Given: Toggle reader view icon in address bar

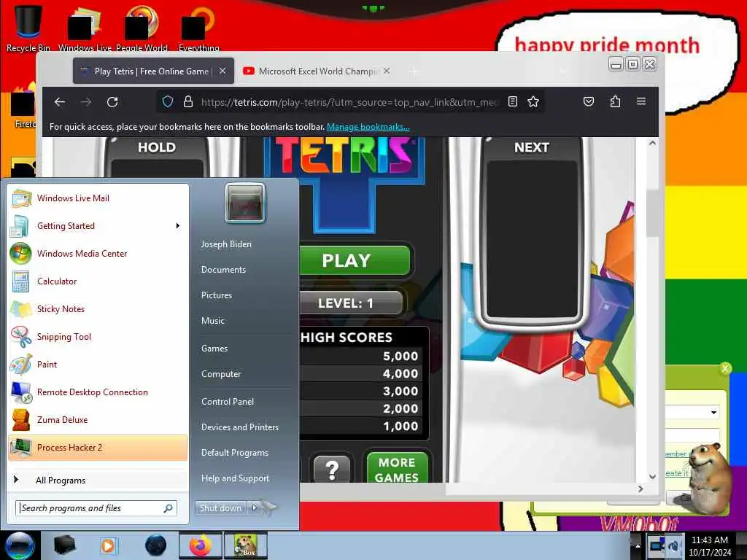Looking at the screenshot, I should click(x=513, y=101).
